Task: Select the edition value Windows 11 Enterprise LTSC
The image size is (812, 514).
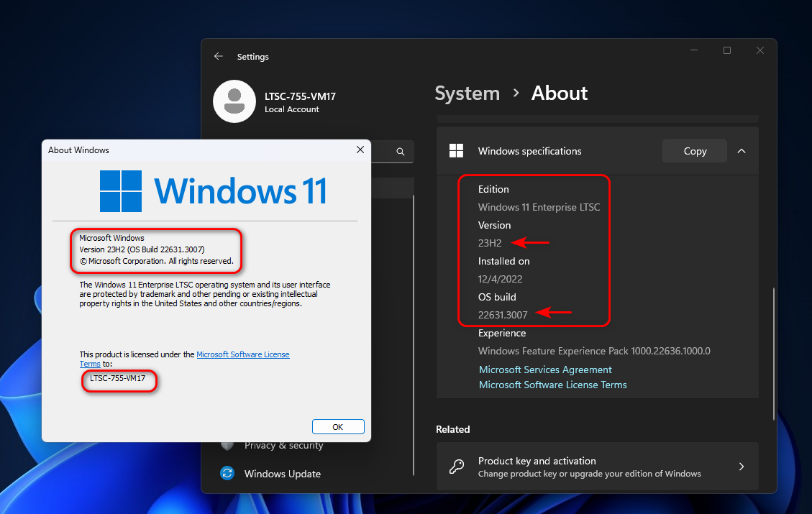Action: pyautogui.click(x=539, y=207)
